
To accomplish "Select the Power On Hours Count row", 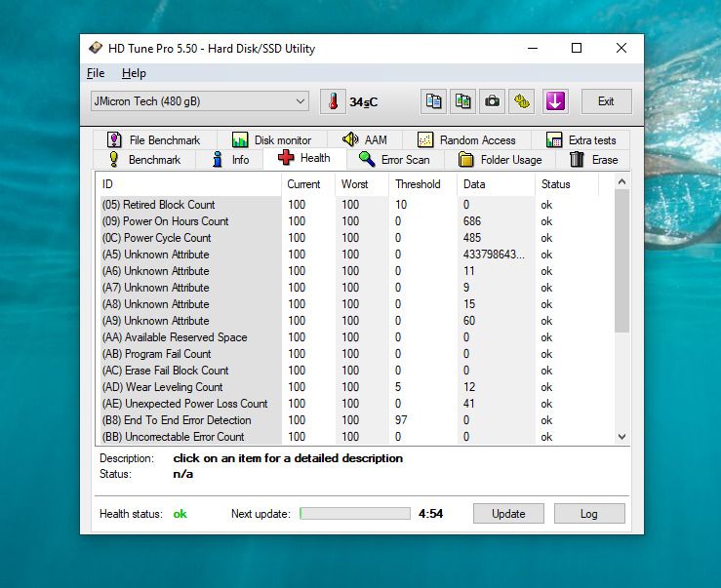I will [349, 221].
